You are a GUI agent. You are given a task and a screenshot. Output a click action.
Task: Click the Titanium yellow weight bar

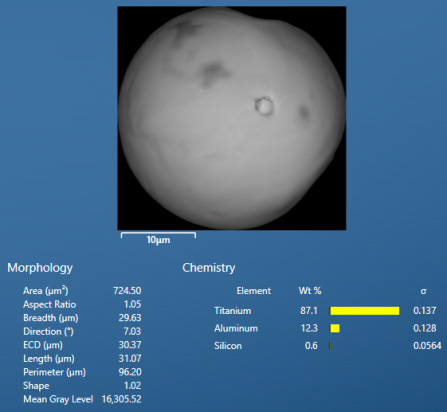364,311
